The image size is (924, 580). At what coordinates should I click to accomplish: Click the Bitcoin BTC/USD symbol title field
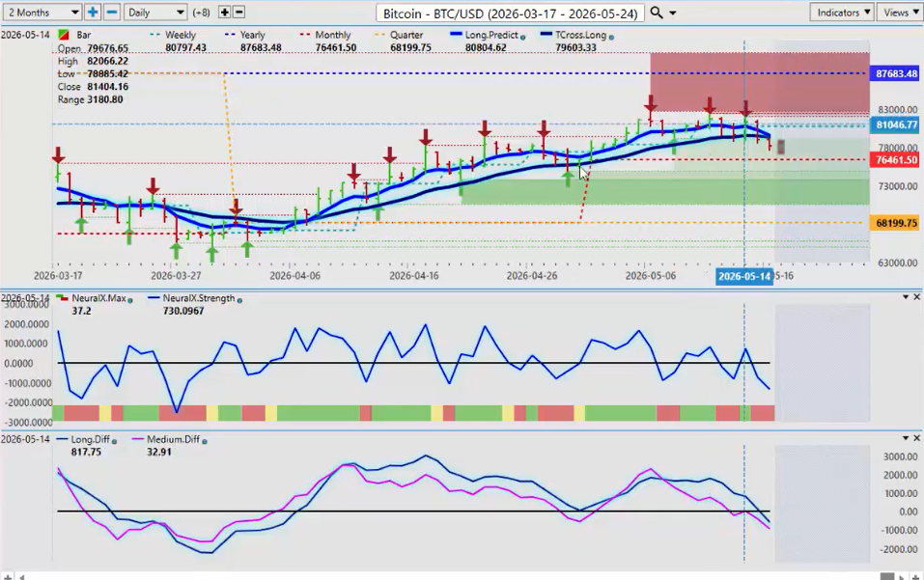511,13
